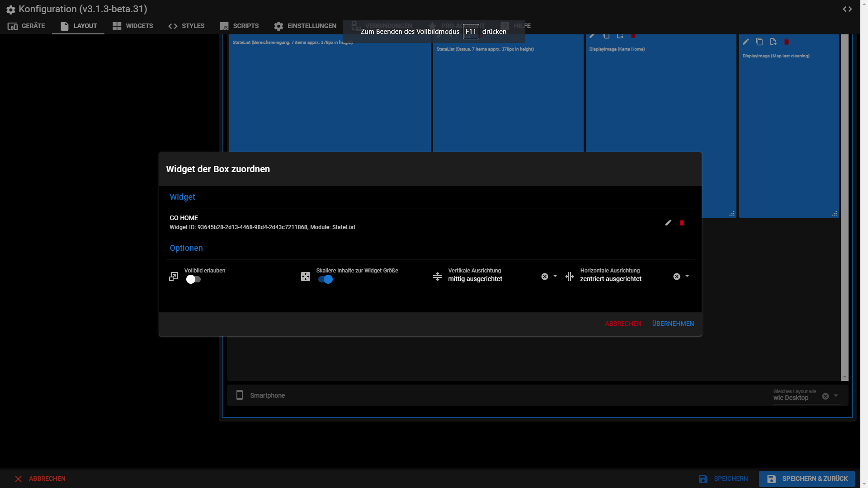Switch to the LAYOUT tab

(x=78, y=26)
